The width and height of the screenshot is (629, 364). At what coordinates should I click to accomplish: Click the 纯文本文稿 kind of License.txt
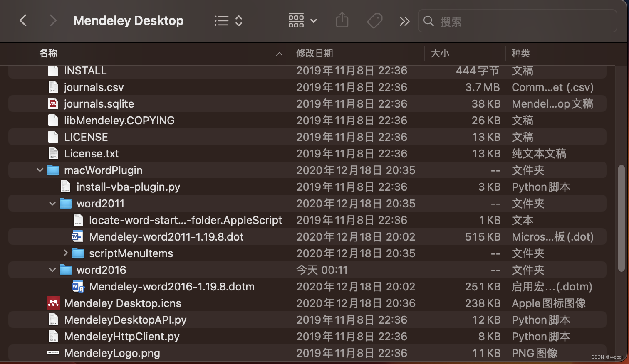point(539,154)
